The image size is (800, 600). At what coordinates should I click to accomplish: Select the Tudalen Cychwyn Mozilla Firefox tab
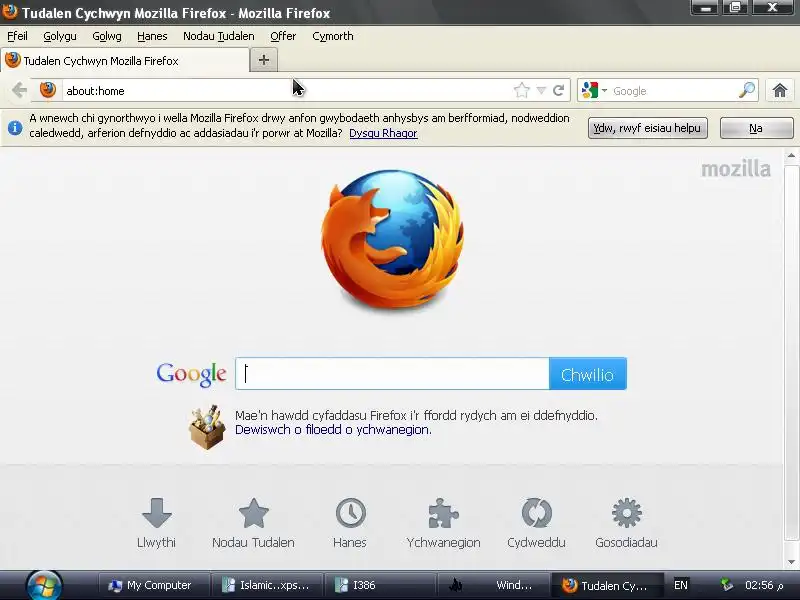click(x=125, y=61)
